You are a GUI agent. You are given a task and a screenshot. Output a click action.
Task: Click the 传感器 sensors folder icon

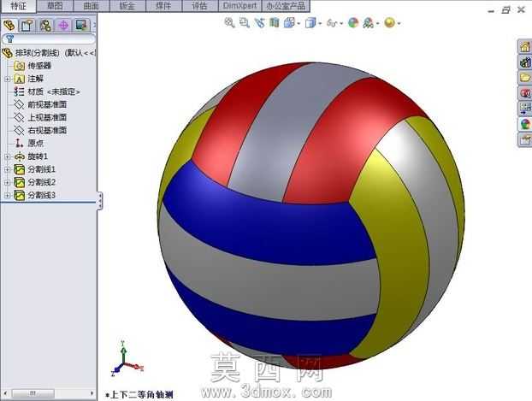click(20, 66)
